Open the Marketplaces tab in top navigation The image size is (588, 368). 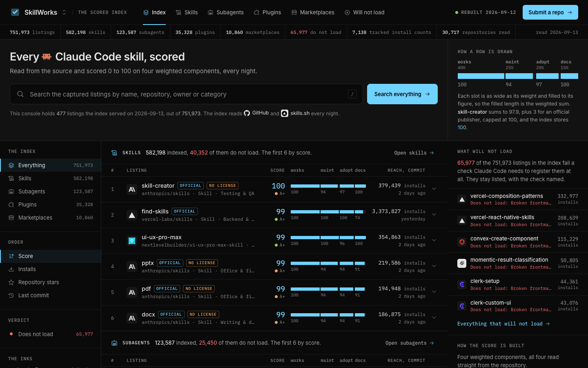(x=313, y=12)
